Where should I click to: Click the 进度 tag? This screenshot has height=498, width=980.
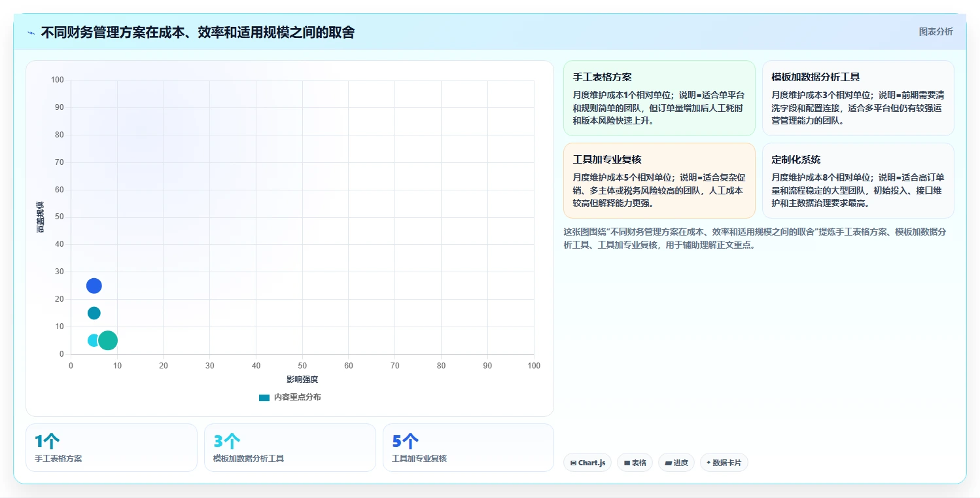point(676,463)
